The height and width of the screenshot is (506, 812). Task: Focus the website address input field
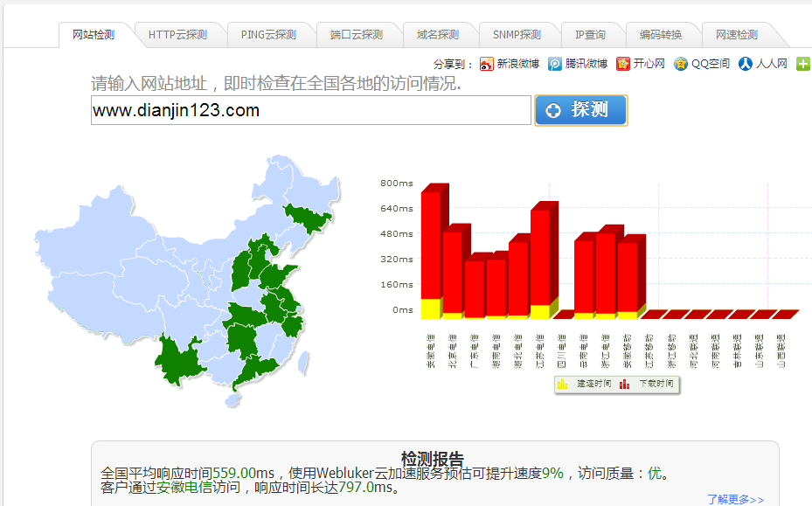point(311,110)
